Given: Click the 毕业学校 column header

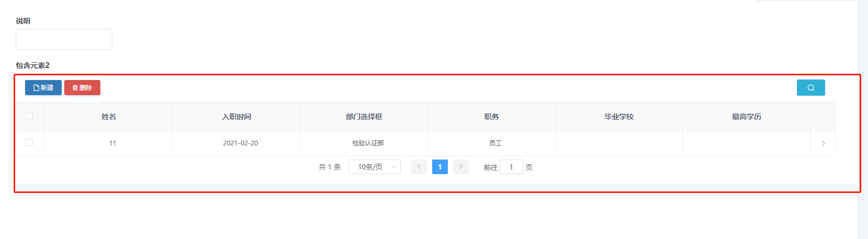Looking at the screenshot, I should coord(619,117).
